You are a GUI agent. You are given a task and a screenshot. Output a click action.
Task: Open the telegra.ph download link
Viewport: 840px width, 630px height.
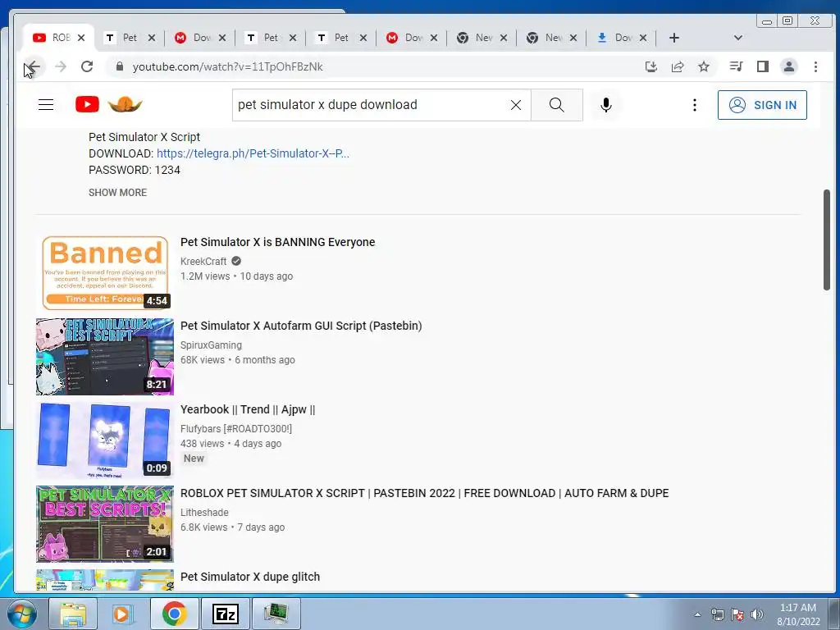253,153
